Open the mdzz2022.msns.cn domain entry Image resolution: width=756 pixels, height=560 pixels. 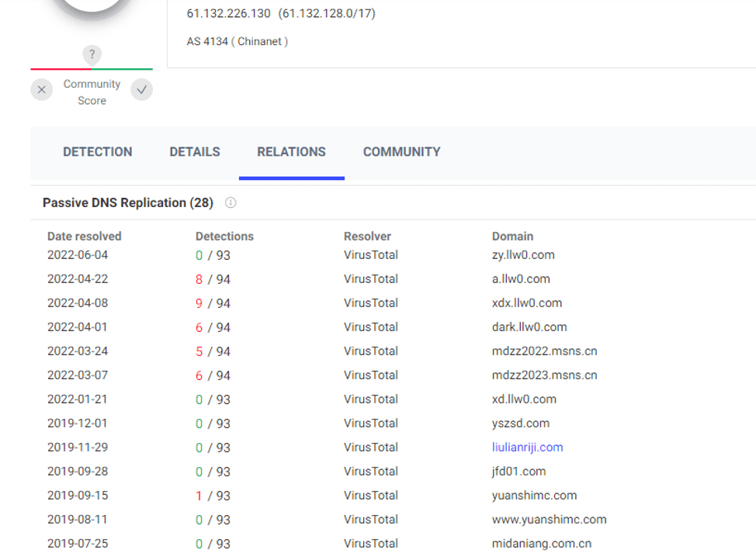(x=544, y=351)
